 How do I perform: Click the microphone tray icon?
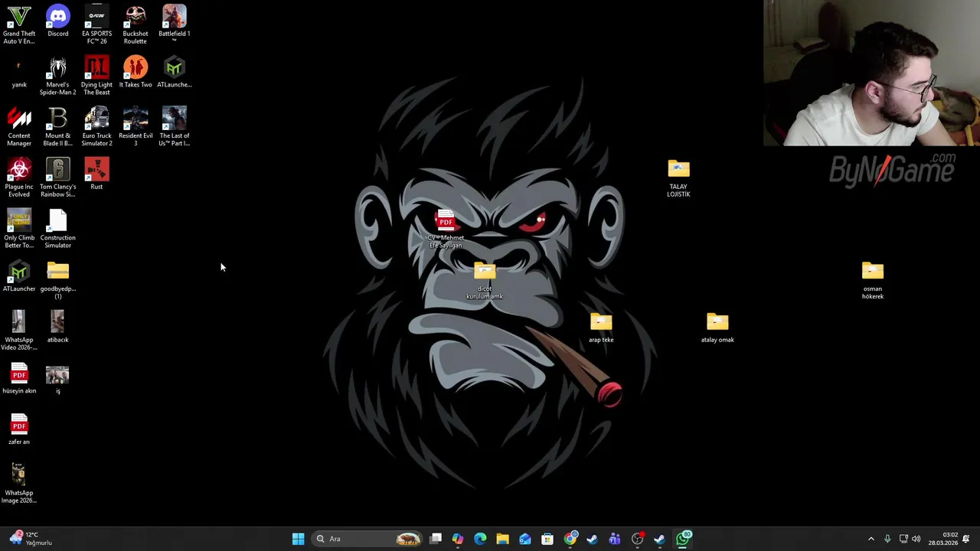[887, 539]
